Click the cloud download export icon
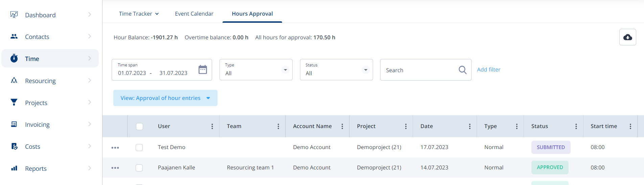644x185 pixels. (627, 37)
